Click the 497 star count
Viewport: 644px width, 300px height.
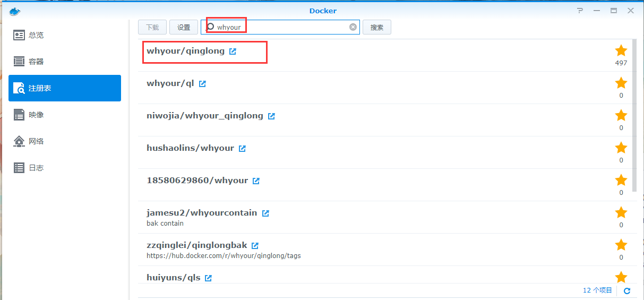621,63
